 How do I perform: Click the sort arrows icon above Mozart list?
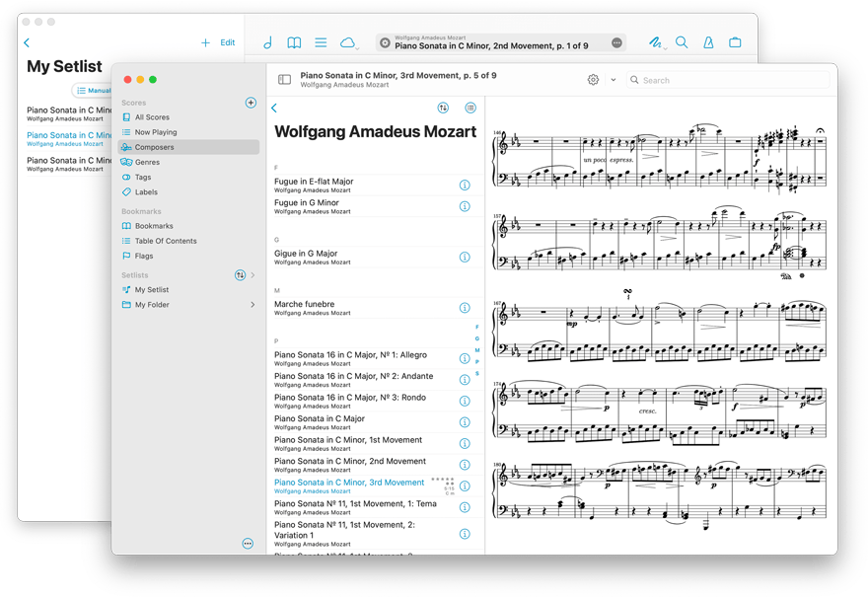[x=443, y=108]
